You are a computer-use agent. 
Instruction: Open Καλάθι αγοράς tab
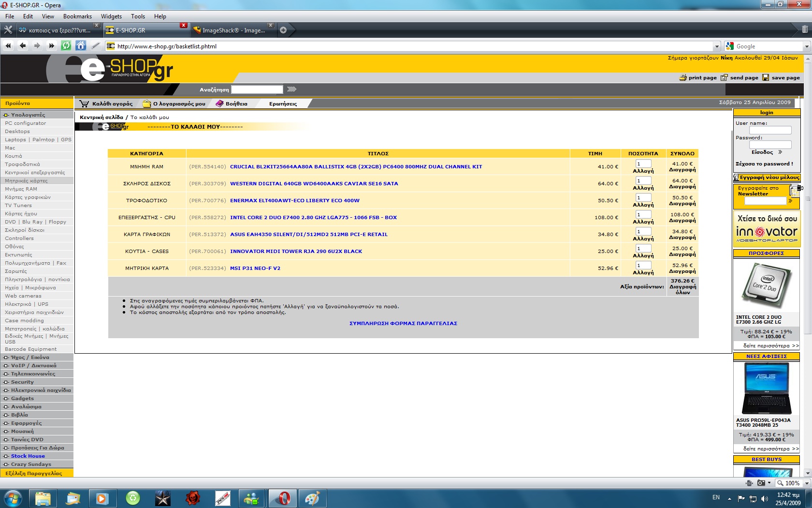click(107, 104)
